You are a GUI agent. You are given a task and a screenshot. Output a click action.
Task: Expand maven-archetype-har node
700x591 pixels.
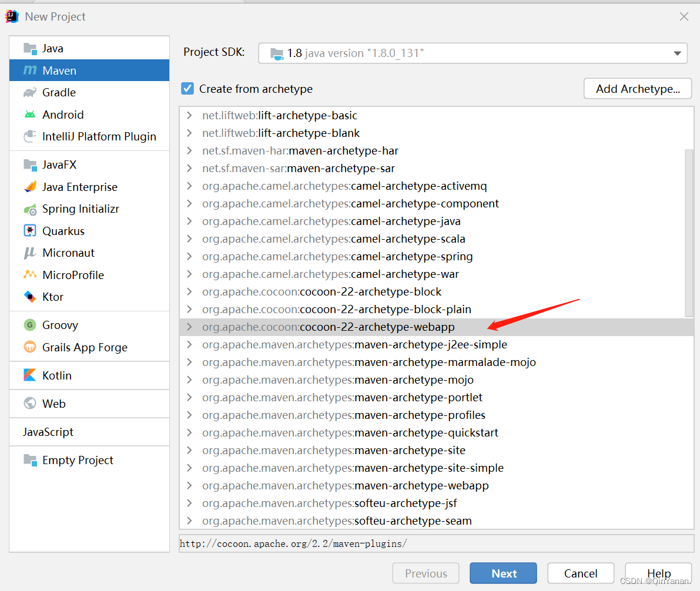point(190,151)
